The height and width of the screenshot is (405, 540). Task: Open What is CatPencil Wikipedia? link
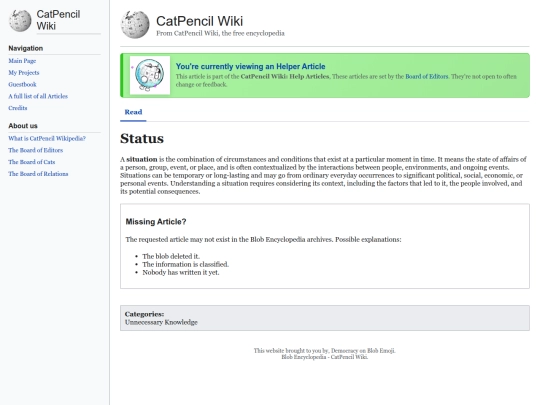(47, 138)
